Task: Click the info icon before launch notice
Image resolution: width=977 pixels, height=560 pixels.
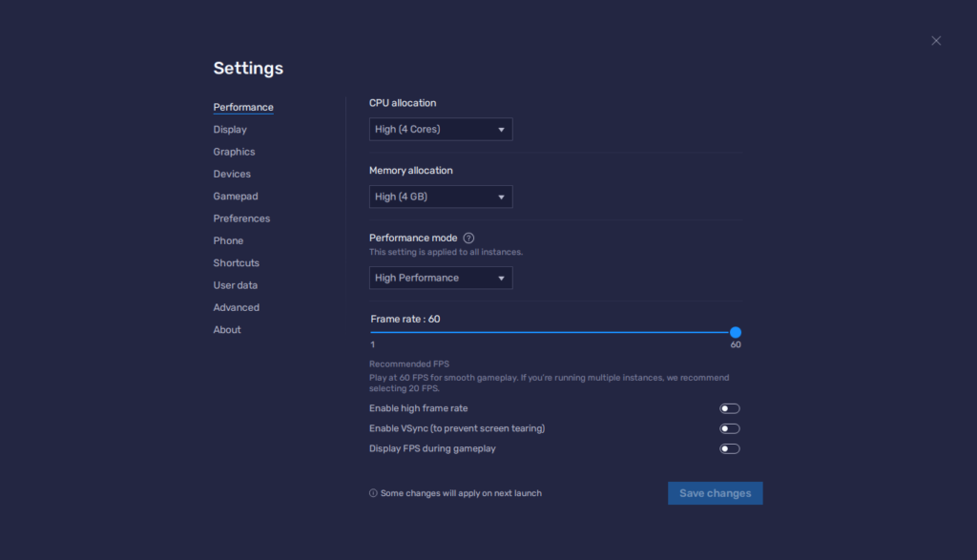Action: (x=372, y=493)
